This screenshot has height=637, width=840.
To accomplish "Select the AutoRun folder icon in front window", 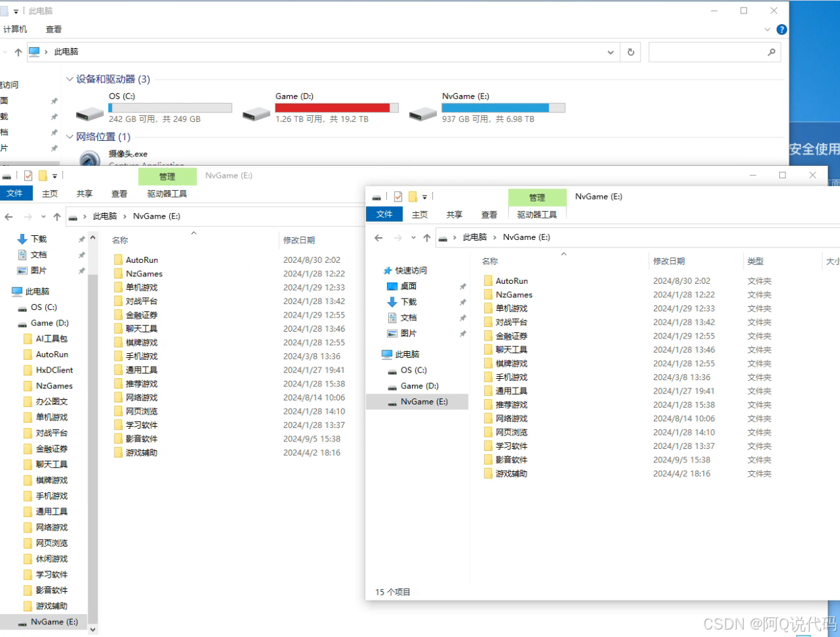I will [x=488, y=280].
